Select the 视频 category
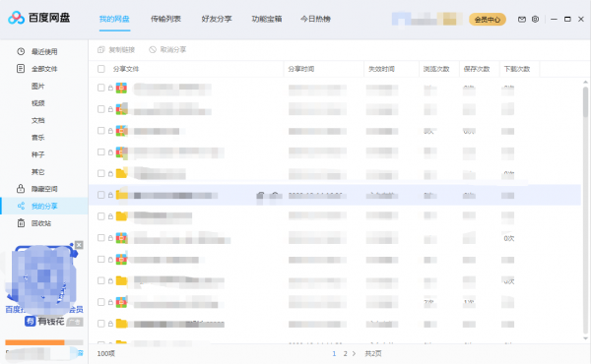The image size is (591, 364). click(37, 103)
